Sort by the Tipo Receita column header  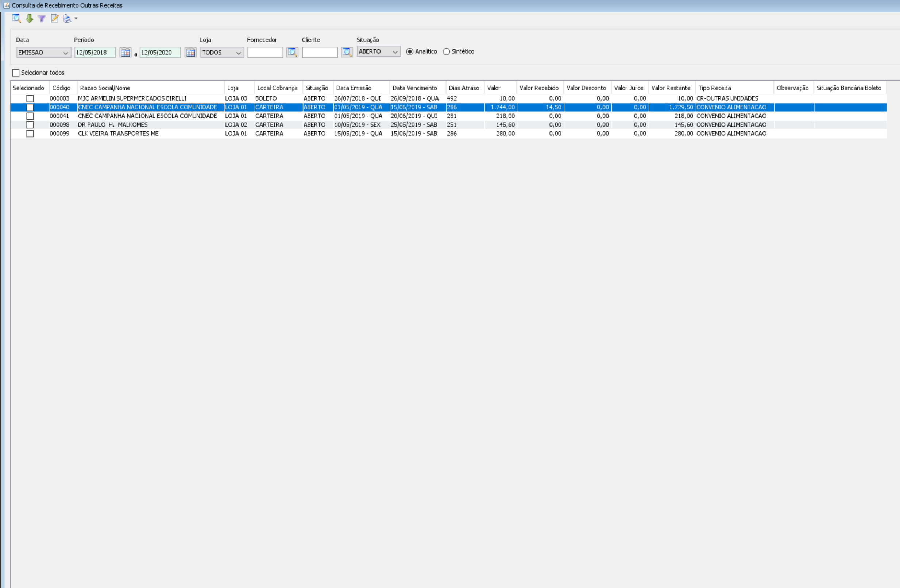(x=735, y=88)
